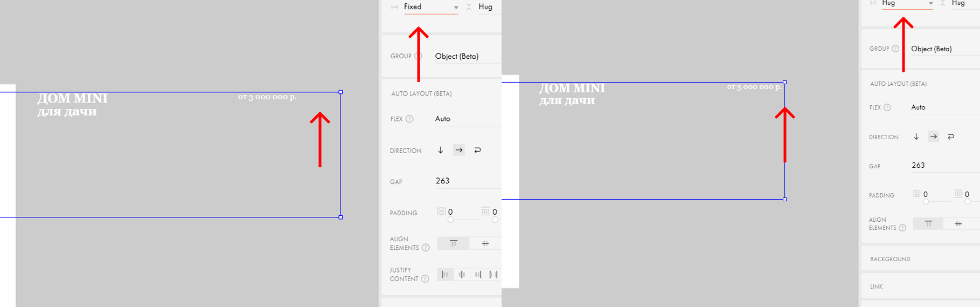Align elements to top in left panel
980x307 pixels.
[x=453, y=243]
